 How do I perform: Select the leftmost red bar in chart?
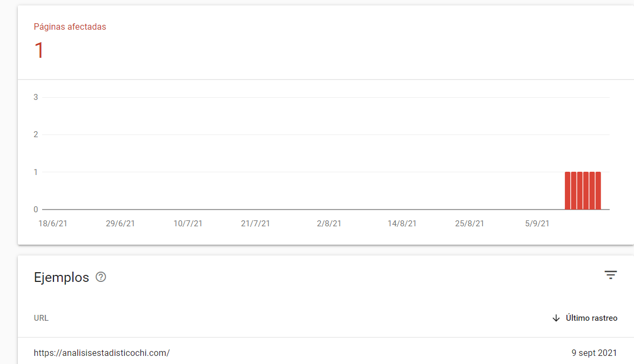tap(568, 191)
